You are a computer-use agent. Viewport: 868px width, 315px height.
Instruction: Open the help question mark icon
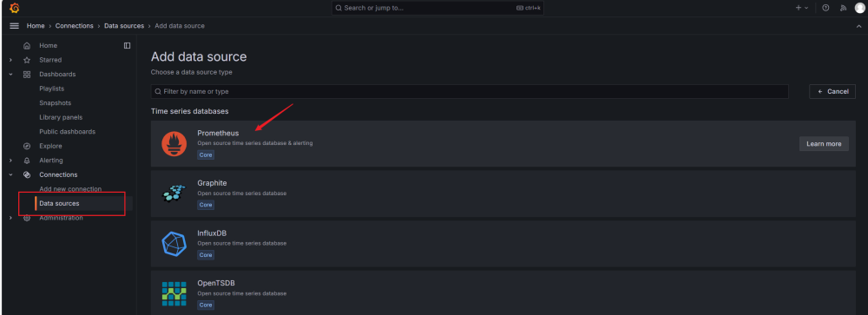[x=825, y=8]
